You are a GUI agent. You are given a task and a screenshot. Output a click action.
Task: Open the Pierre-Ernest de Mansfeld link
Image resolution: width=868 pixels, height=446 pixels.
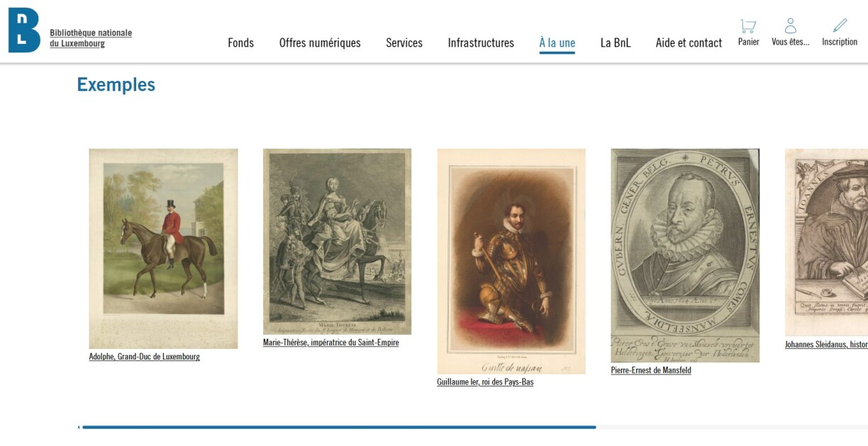click(x=651, y=370)
